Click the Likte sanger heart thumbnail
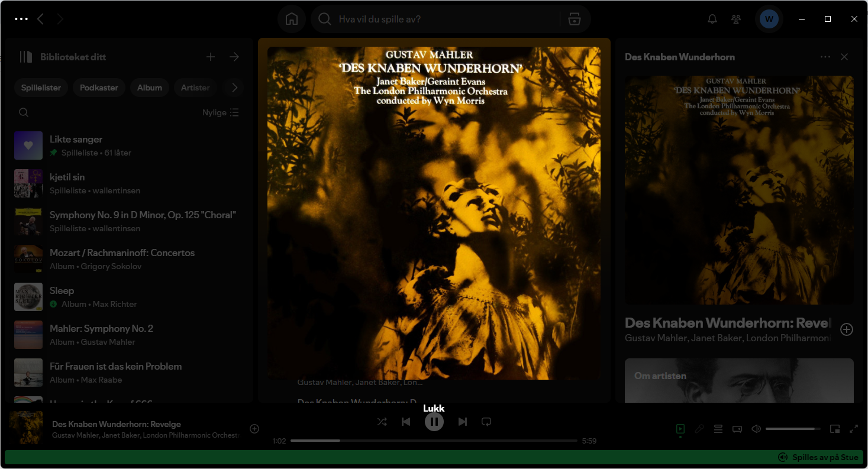Screen dimensions: 868x469 [x=28, y=145]
